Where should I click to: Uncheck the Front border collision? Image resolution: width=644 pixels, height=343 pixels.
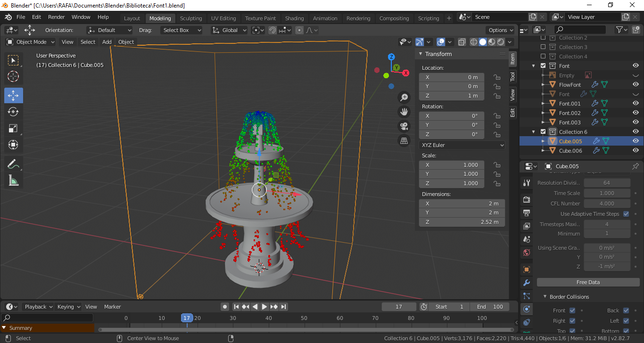tap(572, 310)
